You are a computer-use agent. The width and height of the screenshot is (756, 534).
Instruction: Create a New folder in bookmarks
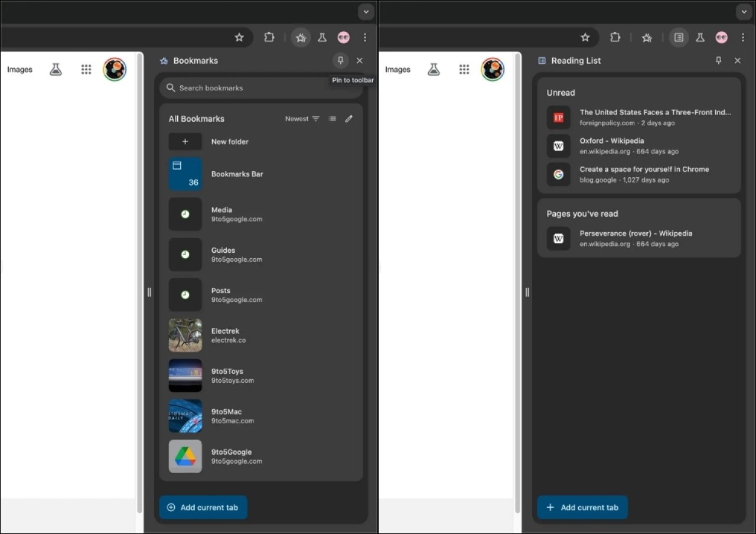click(260, 142)
